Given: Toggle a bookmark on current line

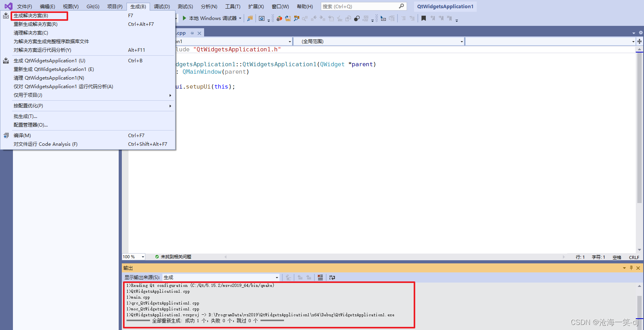Looking at the screenshot, I should tap(423, 18).
